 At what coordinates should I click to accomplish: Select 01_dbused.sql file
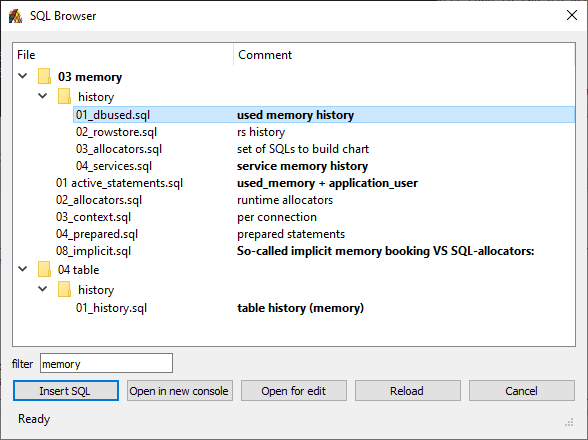click(112, 115)
